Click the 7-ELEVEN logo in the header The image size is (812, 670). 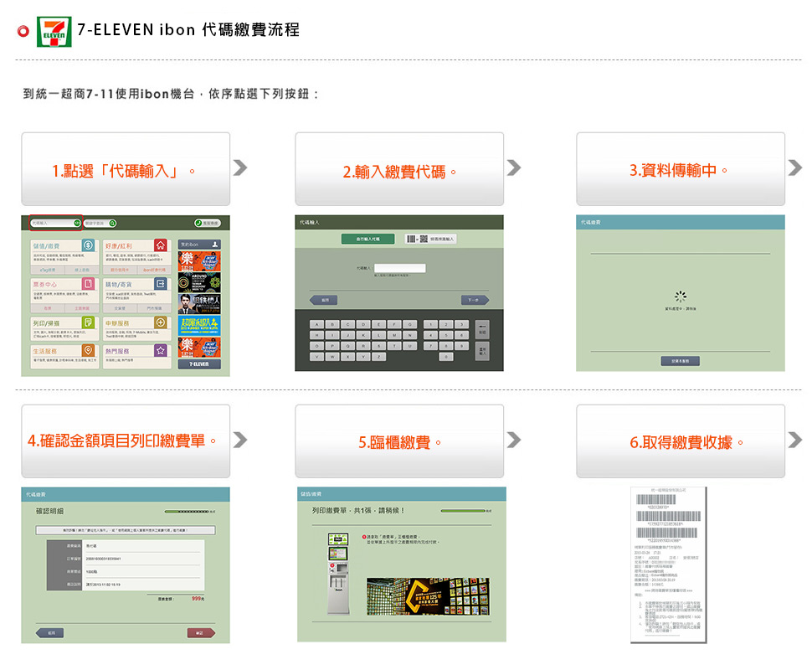point(54,32)
